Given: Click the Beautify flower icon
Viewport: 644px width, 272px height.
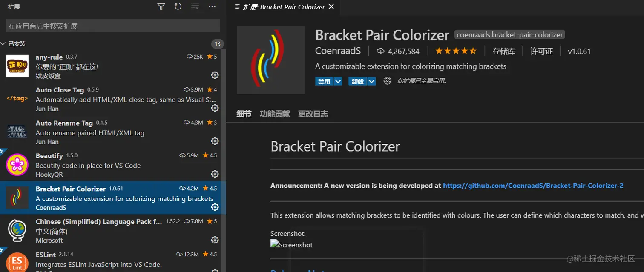Looking at the screenshot, I should [x=17, y=165].
